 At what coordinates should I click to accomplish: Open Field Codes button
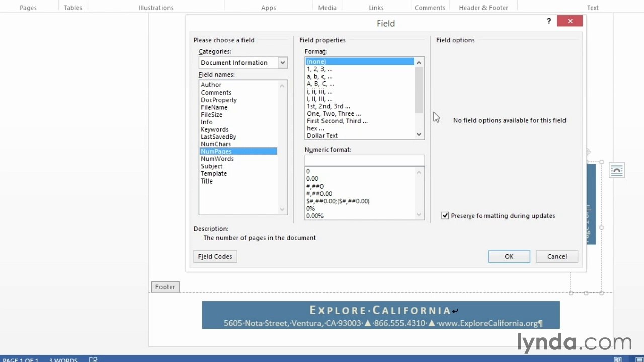pyautogui.click(x=215, y=256)
